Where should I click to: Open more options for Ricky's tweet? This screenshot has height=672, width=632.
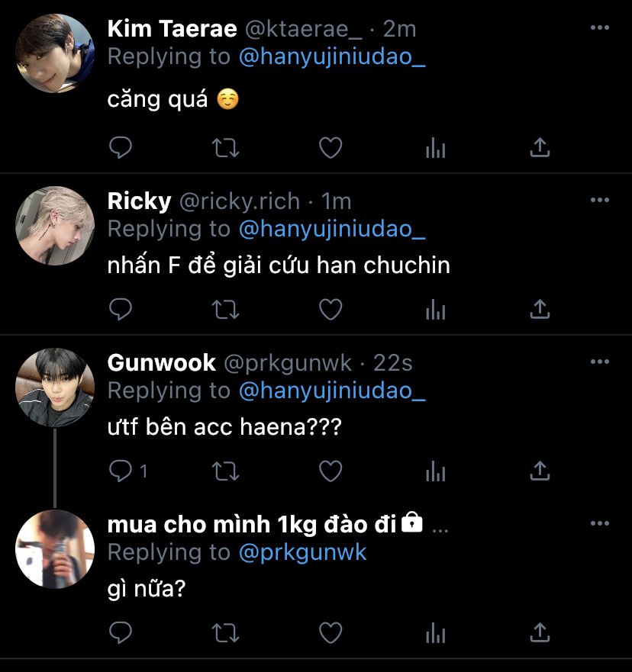pos(600,200)
